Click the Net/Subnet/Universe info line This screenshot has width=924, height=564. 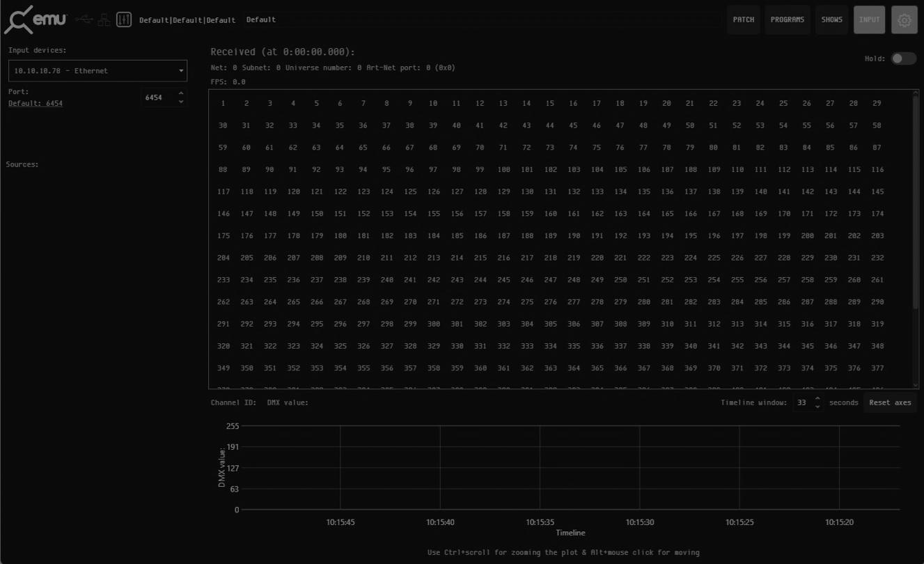pyautogui.click(x=333, y=68)
